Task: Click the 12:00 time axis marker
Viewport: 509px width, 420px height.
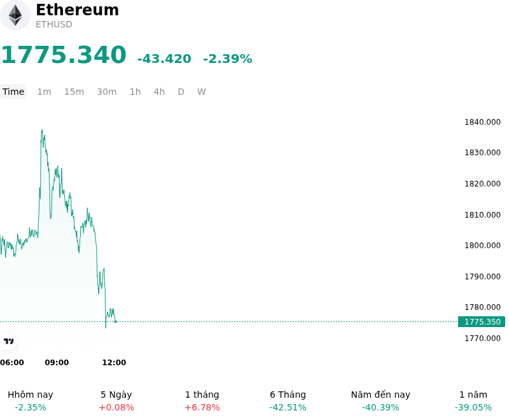Action: coord(114,363)
